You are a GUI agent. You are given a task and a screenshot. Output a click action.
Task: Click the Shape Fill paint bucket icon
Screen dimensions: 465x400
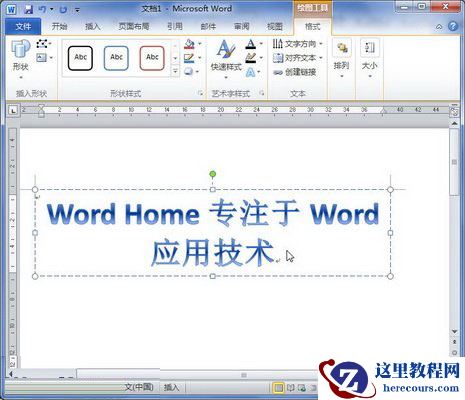click(189, 44)
